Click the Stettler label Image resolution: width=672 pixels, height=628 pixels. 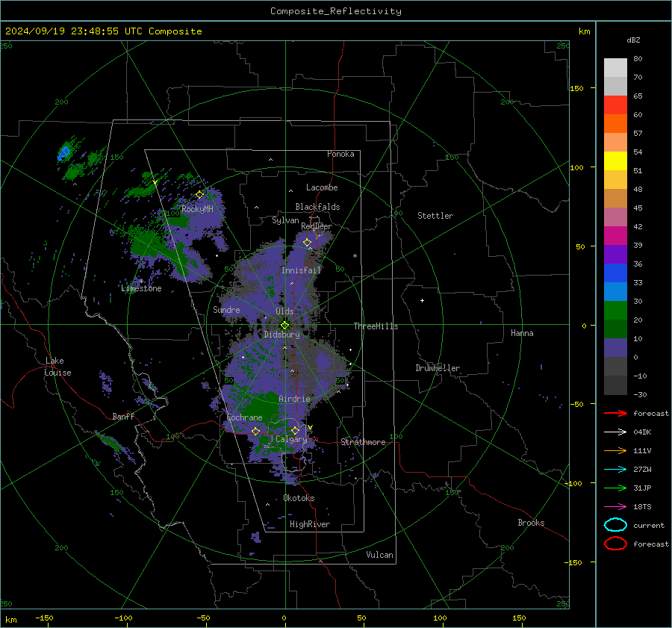click(x=435, y=216)
